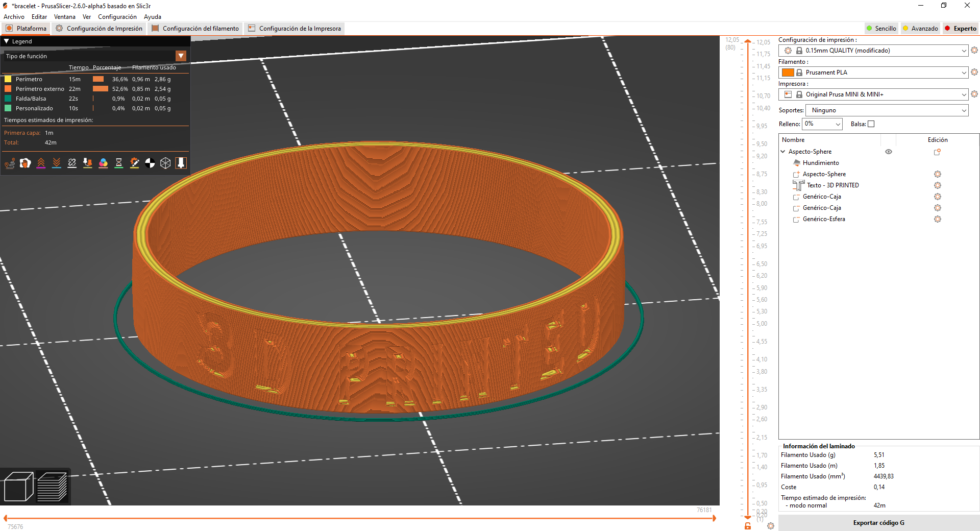Open the Original Prusa MINI printer dropdown
This screenshot has width=980, height=531.
[x=873, y=94]
